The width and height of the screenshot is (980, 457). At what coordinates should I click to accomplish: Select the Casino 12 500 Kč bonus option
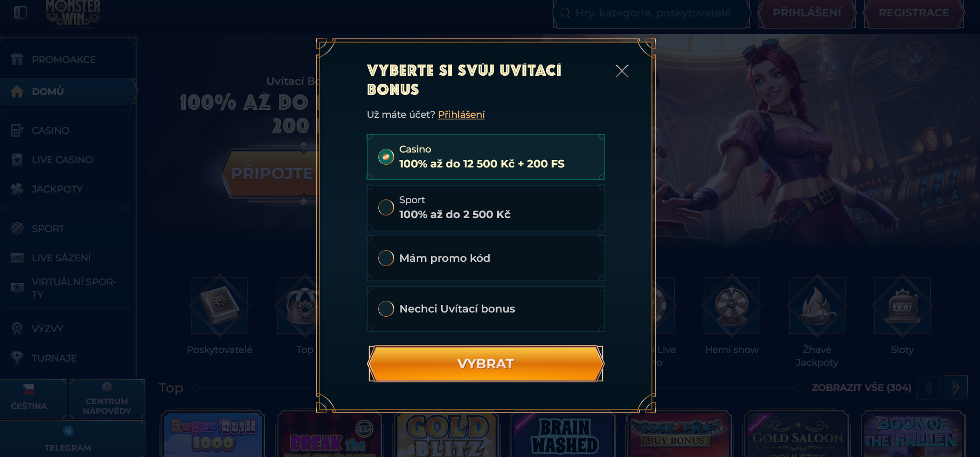coord(485,157)
